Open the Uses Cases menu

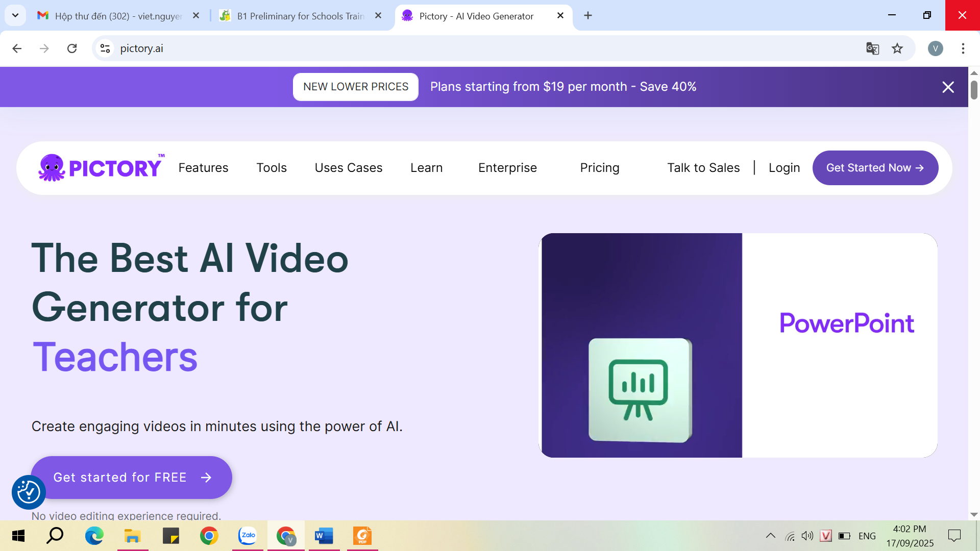point(349,168)
